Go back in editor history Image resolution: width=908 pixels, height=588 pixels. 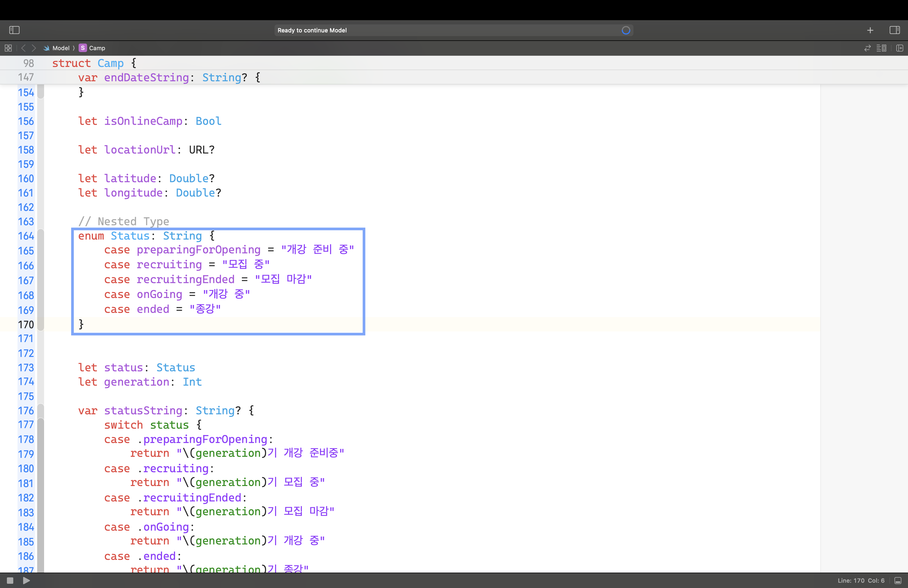pos(24,48)
